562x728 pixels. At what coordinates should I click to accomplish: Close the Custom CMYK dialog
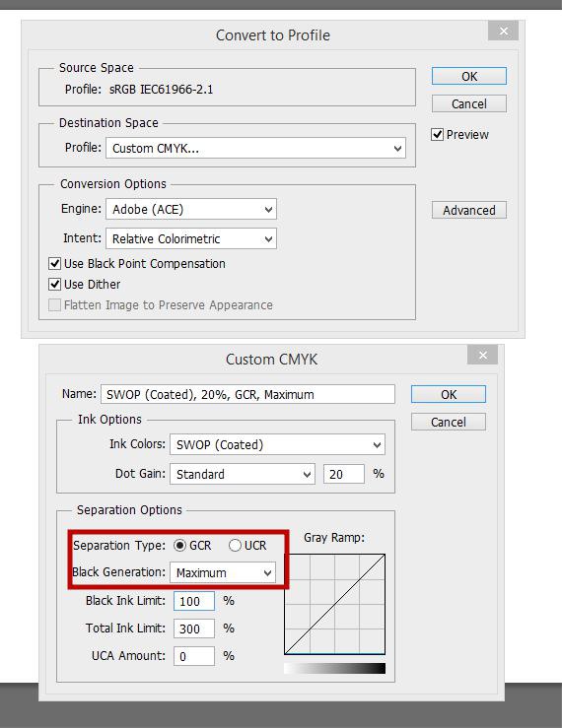click(x=482, y=356)
